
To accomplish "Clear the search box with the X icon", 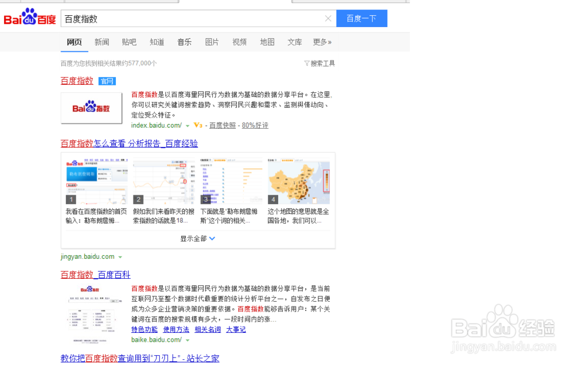I will (x=328, y=18).
